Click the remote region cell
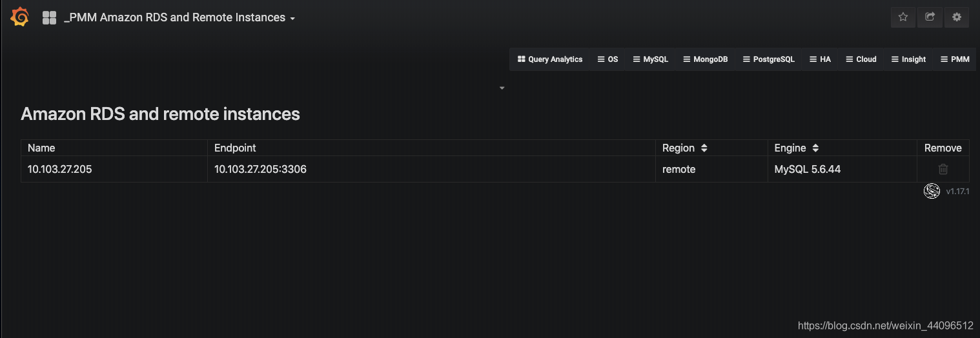Viewport: 980px width, 338px height. (711, 169)
